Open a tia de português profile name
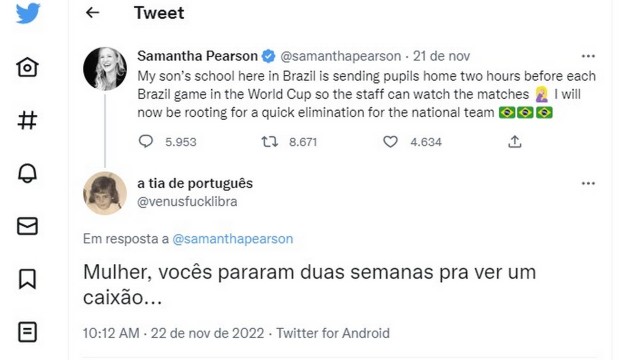 click(195, 183)
